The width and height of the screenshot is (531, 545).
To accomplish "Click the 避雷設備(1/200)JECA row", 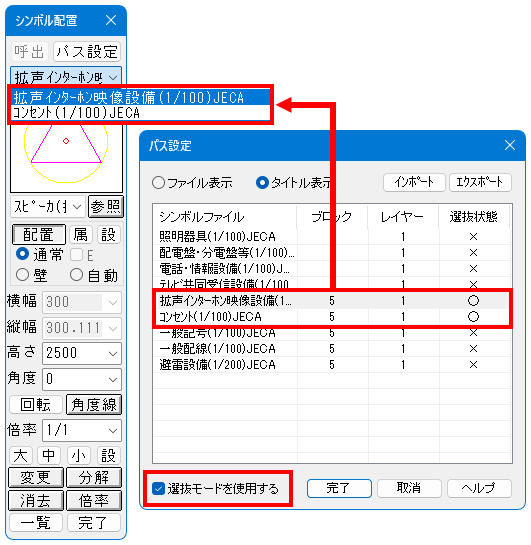I will click(x=332, y=365).
